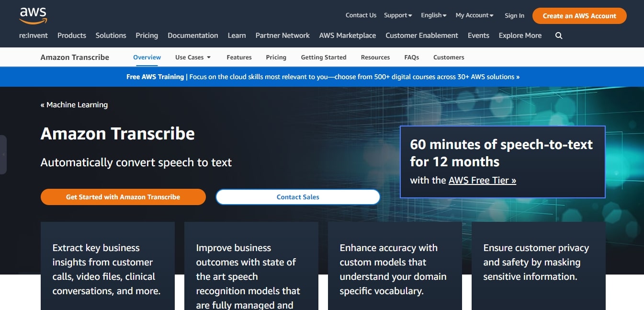
Task: Open AWS Marketplace menu
Action: point(348,35)
